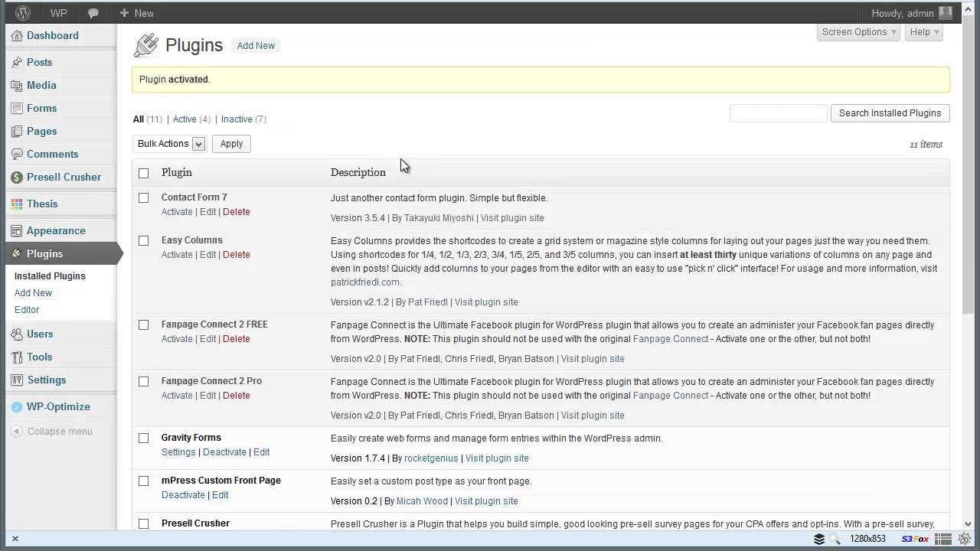Image resolution: width=980 pixels, height=551 pixels.
Task: Click the WordPress logo in admin bar
Action: [23, 13]
